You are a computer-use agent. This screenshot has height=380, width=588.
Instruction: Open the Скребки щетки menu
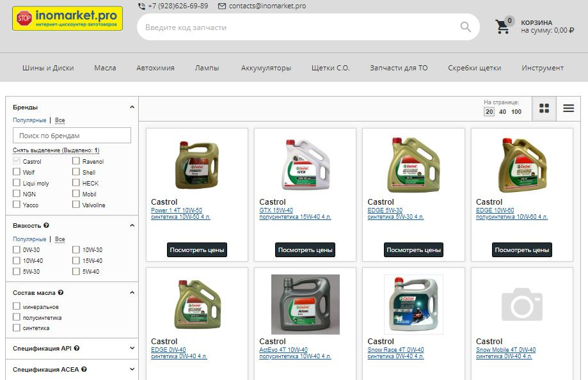(x=474, y=68)
